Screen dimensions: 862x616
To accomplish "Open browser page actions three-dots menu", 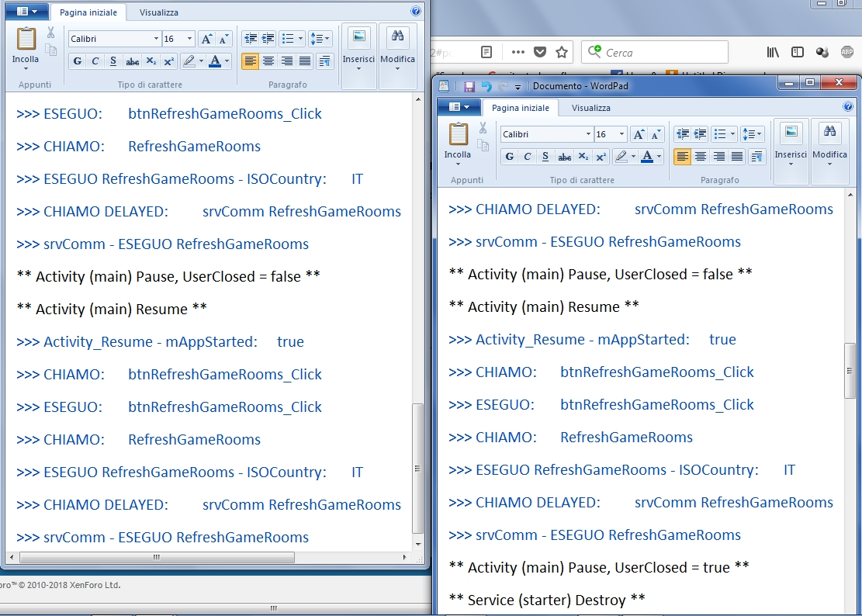I will tap(518, 52).
